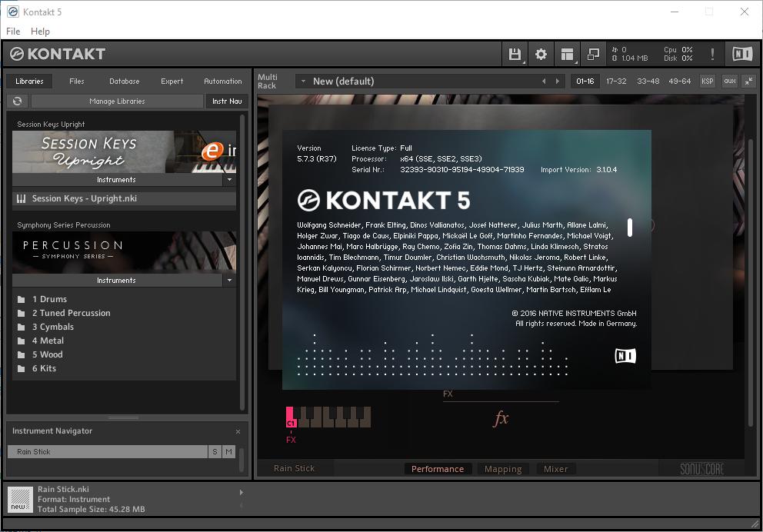The image size is (763, 532).
Task: Click the Percussion Symphony Series library banner
Action: click(124, 252)
